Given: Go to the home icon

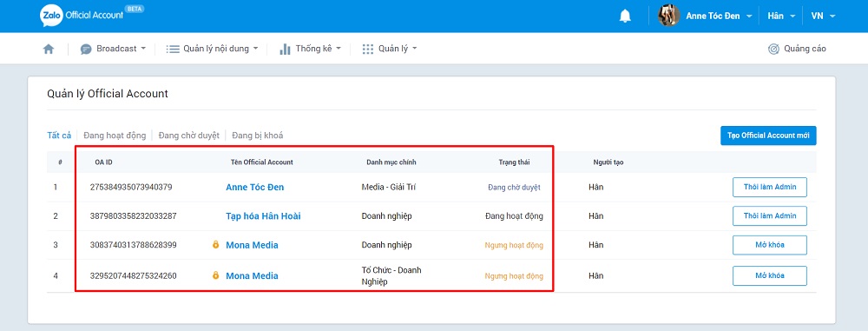Looking at the screenshot, I should tap(49, 49).
